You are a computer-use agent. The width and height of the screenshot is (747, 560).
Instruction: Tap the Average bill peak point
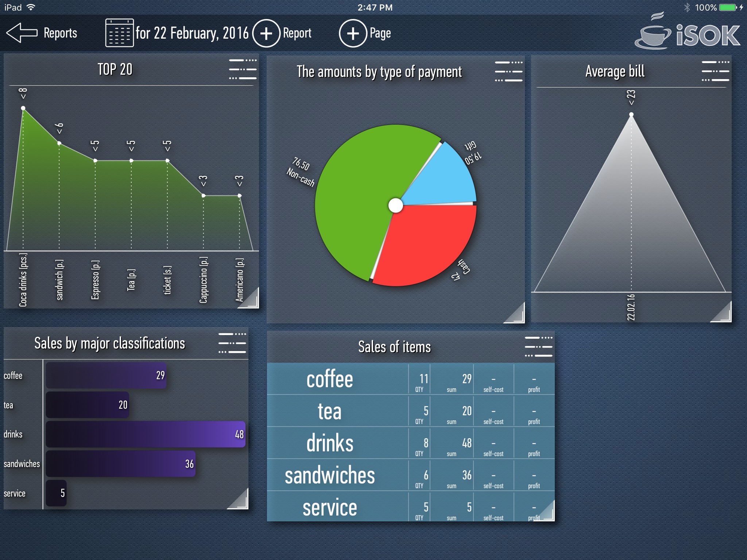631,115
